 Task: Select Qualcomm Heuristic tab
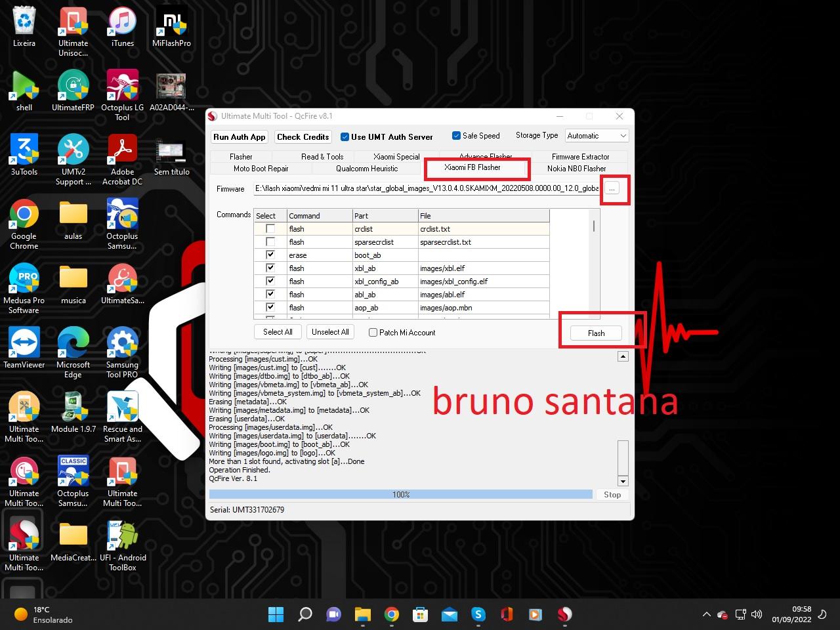point(367,169)
